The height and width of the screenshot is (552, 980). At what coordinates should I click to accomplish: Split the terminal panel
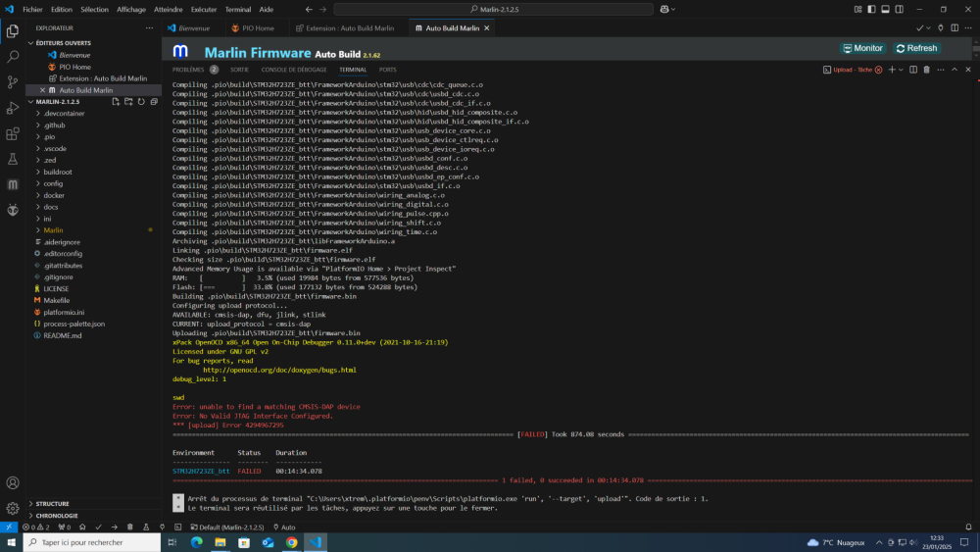913,70
